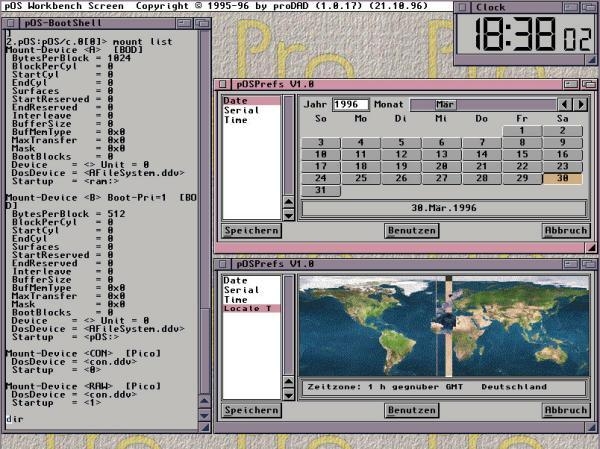This screenshot has height=449, width=600.
Task: Select Time in the lower prefs list
Action: [236, 299]
